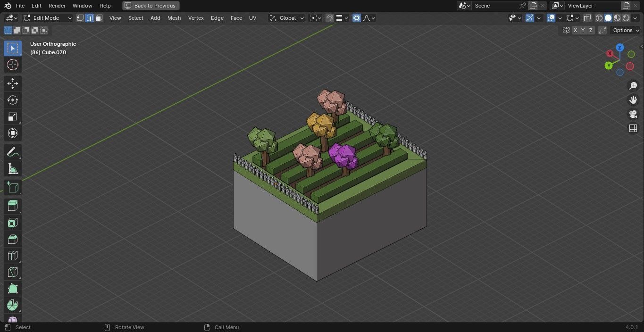This screenshot has height=332, width=644.
Task: Open the Edit Mode dropdown
Action: tap(47, 18)
